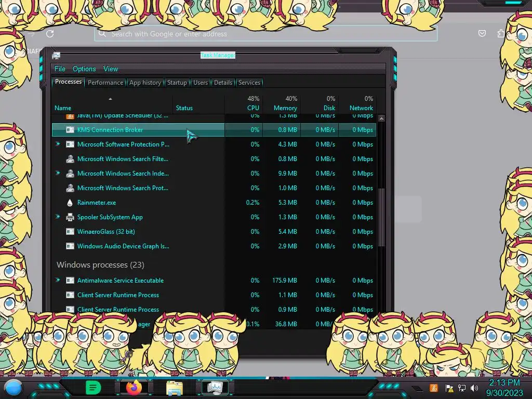Image resolution: width=532 pixels, height=399 pixels.
Task: Click the browser's Pocket save icon
Action: pos(482,33)
